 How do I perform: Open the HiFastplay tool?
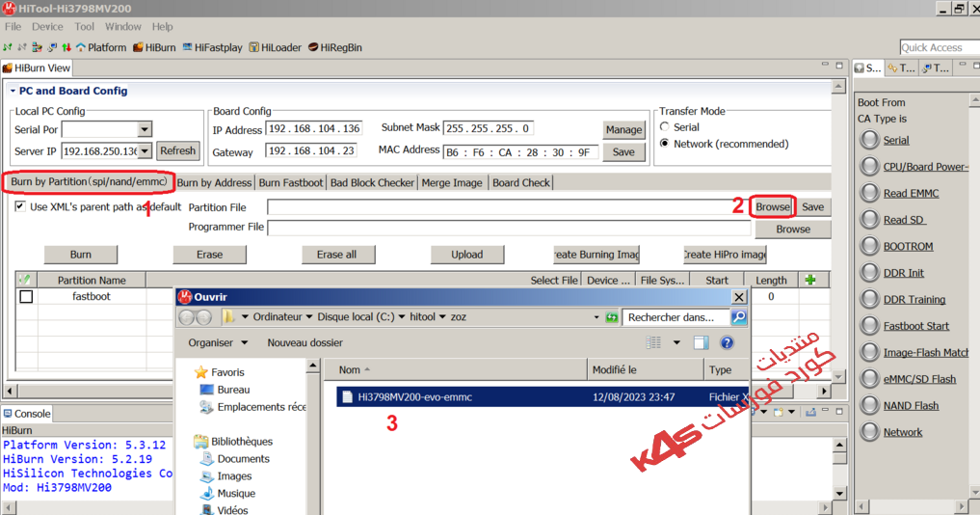click(212, 47)
